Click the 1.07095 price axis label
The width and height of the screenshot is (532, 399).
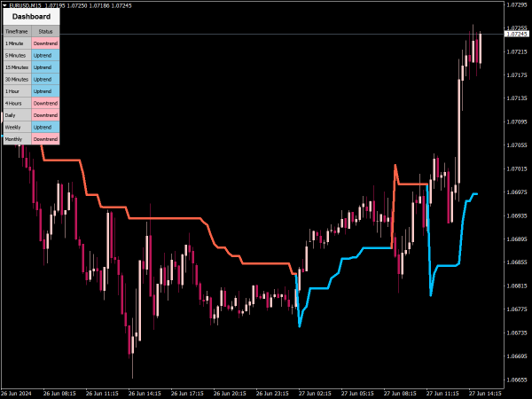point(517,121)
